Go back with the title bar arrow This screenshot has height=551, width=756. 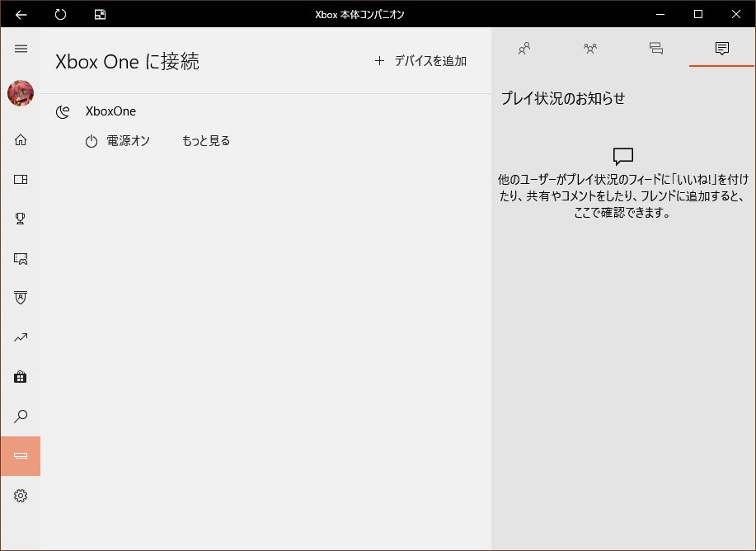click(21, 15)
